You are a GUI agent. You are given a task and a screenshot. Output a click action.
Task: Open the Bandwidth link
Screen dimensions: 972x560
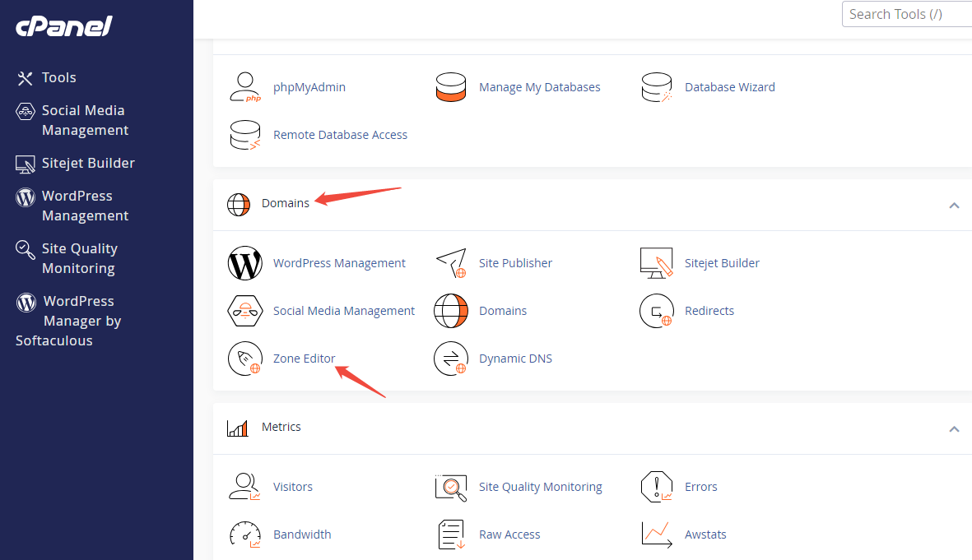[302, 535]
